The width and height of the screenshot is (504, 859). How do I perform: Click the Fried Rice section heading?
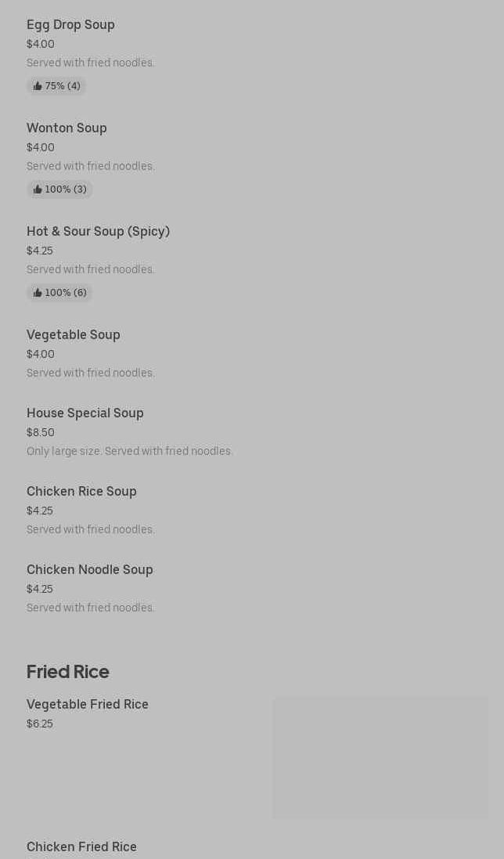coord(68,672)
